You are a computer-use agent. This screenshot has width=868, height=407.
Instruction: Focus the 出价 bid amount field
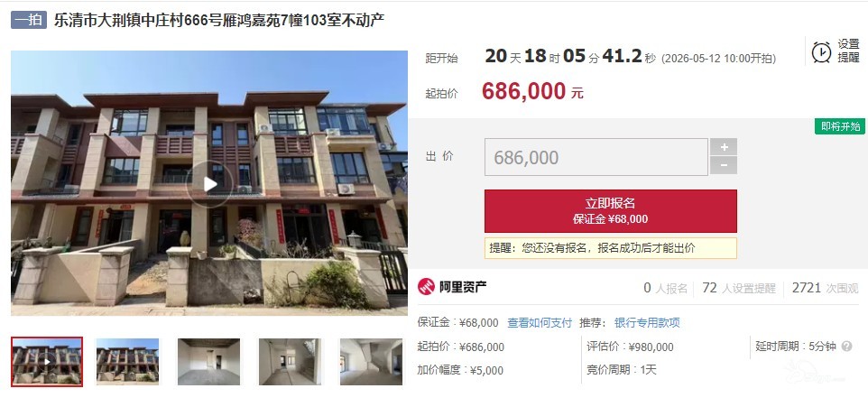click(596, 157)
